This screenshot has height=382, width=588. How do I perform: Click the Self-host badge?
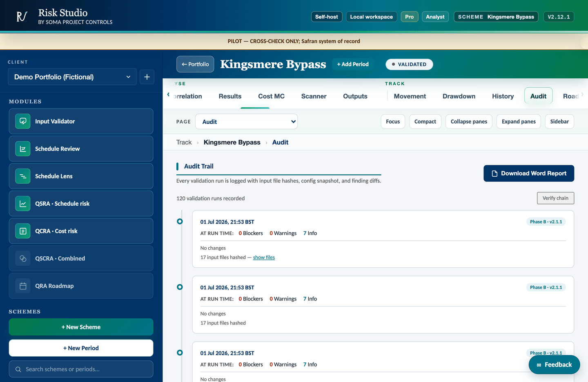tap(327, 17)
